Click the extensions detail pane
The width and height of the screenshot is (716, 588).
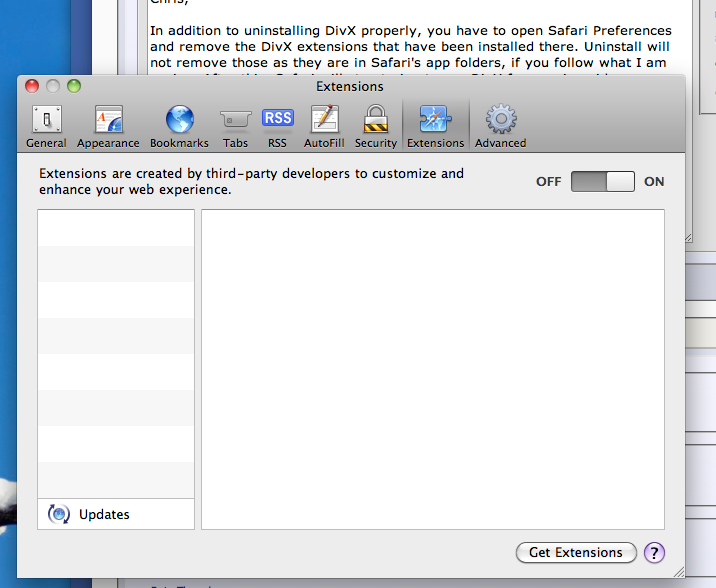433,369
